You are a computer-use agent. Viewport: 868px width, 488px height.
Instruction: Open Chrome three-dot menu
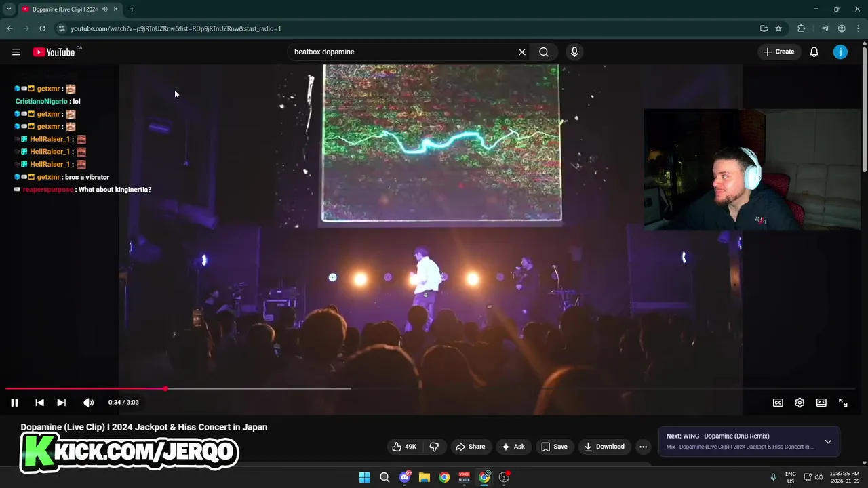(857, 28)
